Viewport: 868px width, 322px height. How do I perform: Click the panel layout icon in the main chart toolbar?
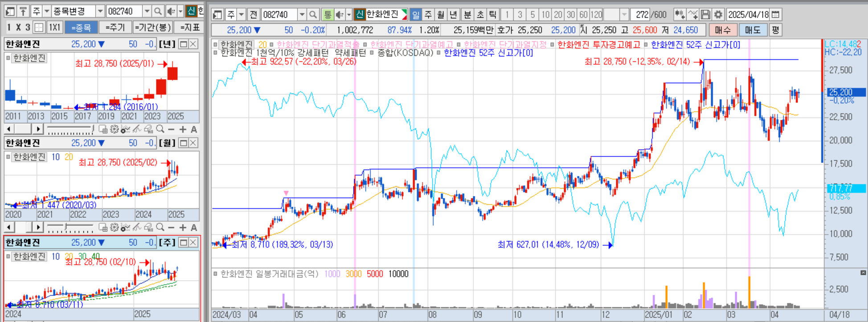coord(217,15)
